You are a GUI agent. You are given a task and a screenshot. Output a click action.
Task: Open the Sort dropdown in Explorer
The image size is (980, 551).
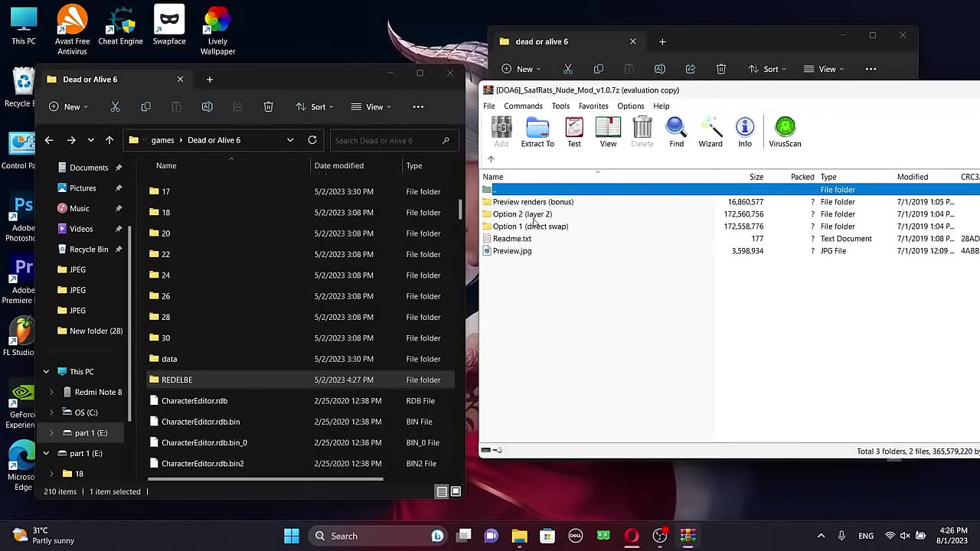point(315,107)
